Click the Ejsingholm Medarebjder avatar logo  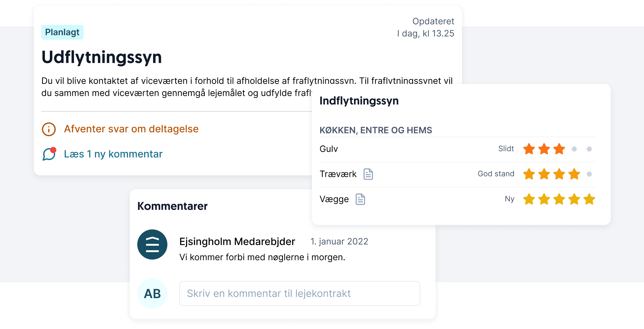152,245
